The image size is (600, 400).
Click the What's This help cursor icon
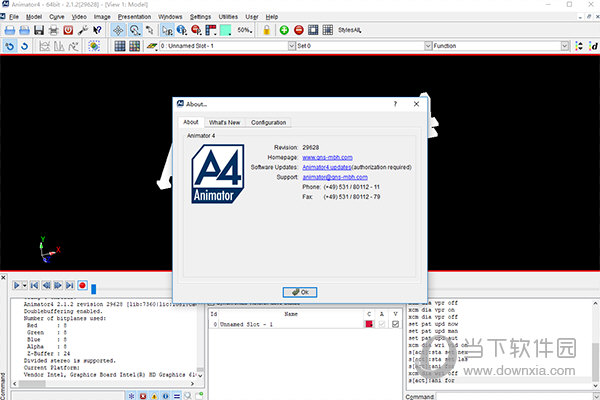coord(97,30)
